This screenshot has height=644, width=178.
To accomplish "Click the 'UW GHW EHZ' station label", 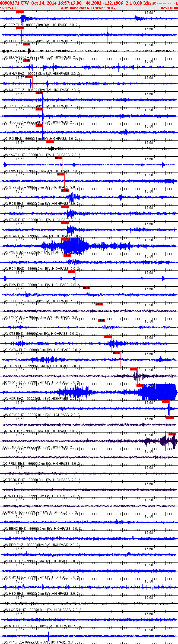I will point(14,74).
